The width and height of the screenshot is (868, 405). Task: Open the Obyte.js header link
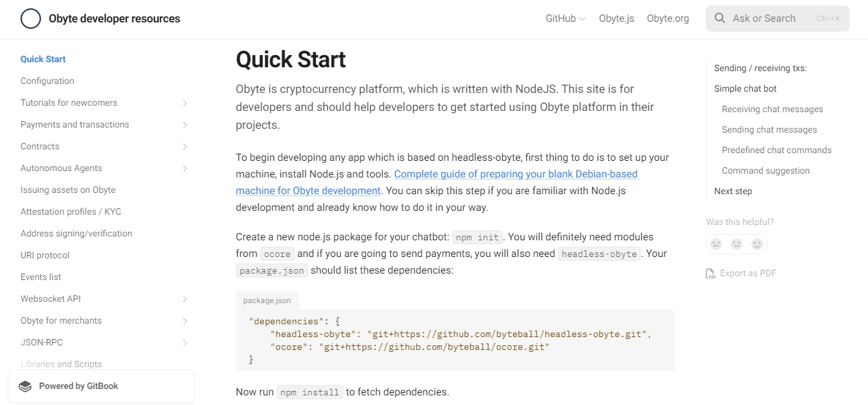(x=616, y=19)
